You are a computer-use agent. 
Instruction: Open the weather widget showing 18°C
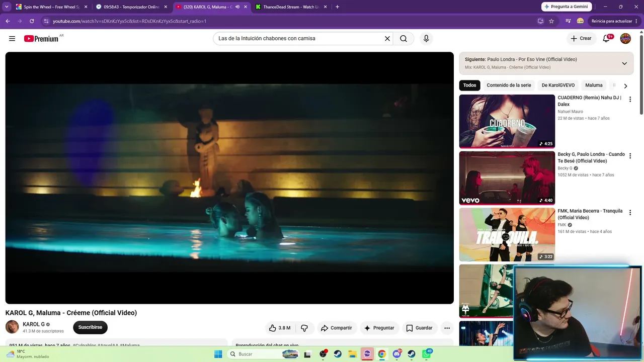28,354
